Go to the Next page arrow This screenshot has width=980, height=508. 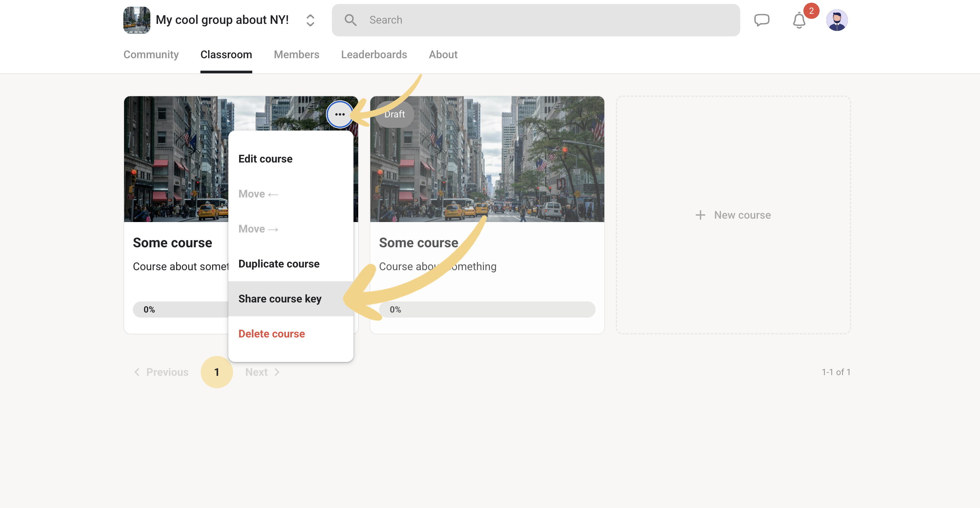[x=277, y=372]
